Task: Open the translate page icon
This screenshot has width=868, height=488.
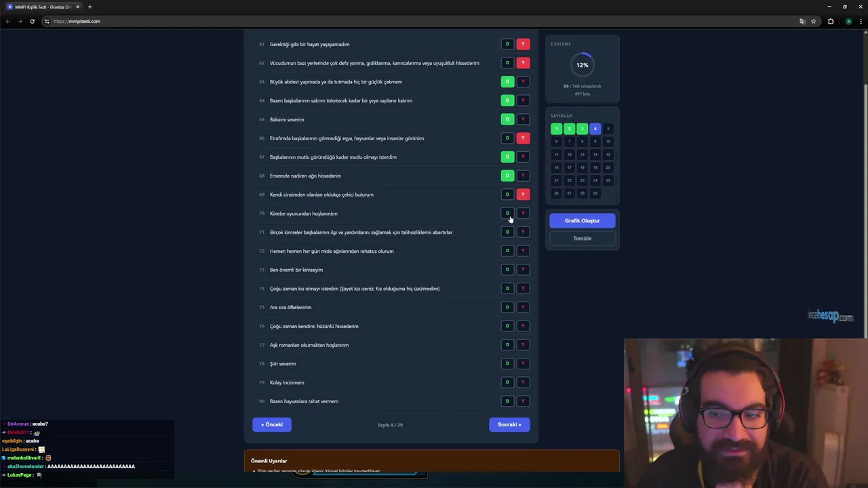Action: (x=802, y=21)
